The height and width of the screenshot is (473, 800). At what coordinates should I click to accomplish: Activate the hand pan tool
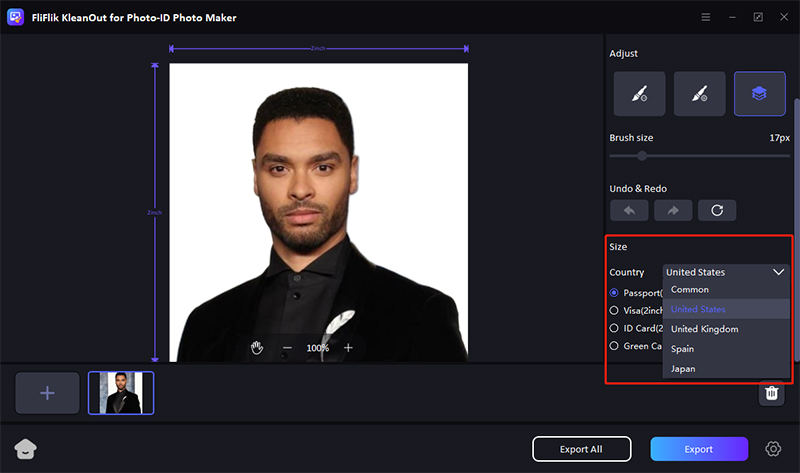257,347
